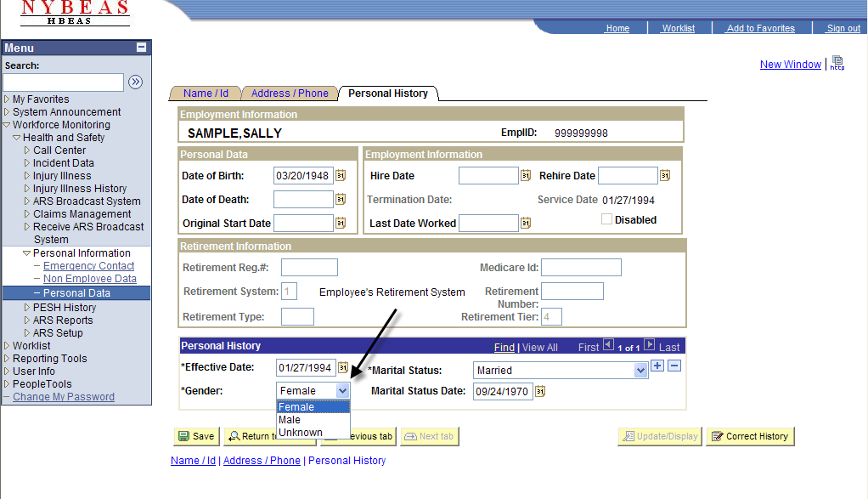Open Emergency Contact menu link
Image resolution: width=868 pixels, height=499 pixels.
point(88,266)
